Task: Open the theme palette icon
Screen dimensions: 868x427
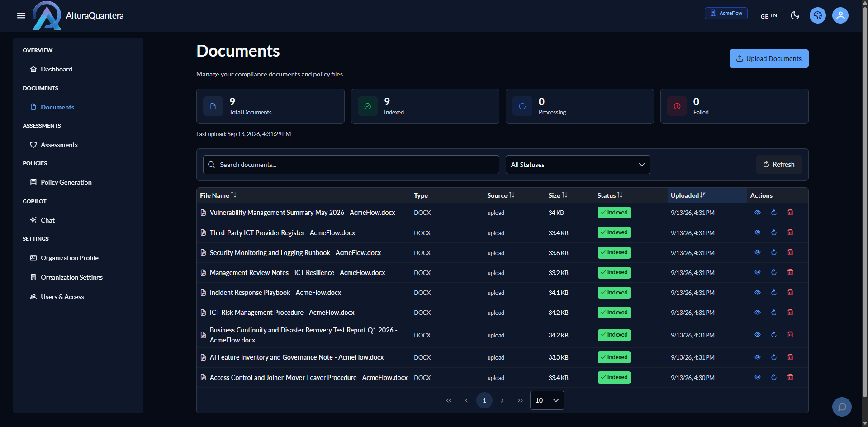Action: coord(817,15)
